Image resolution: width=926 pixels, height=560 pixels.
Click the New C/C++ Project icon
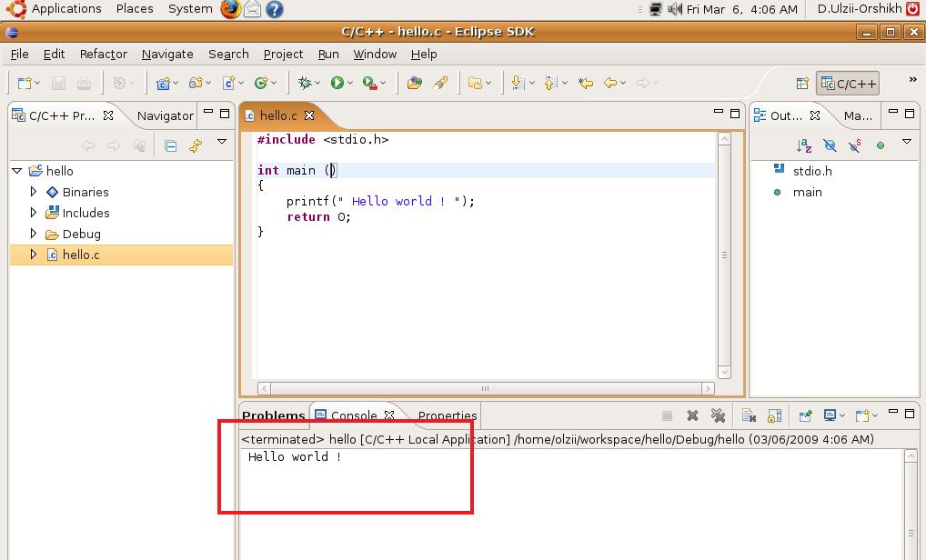coord(163,84)
